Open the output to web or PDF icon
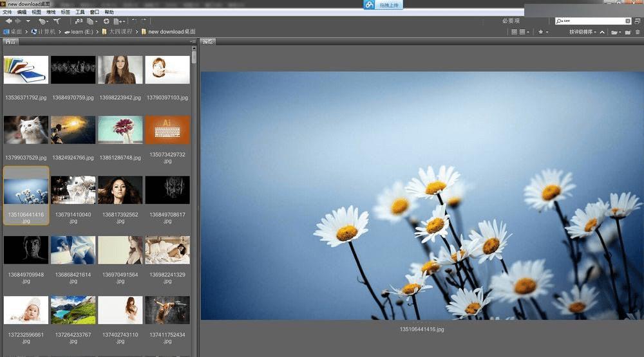This screenshot has height=357, width=644. [118, 21]
